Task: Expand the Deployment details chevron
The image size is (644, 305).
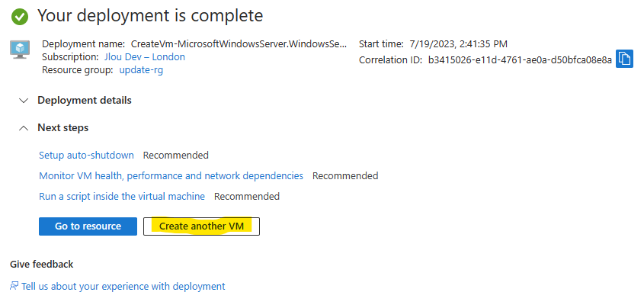Action: coord(24,101)
